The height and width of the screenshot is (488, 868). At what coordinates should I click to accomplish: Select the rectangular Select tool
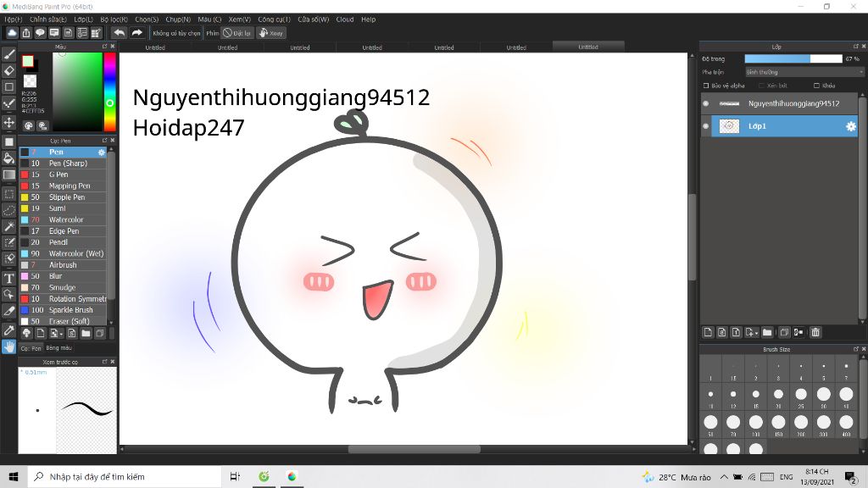[x=8, y=194]
